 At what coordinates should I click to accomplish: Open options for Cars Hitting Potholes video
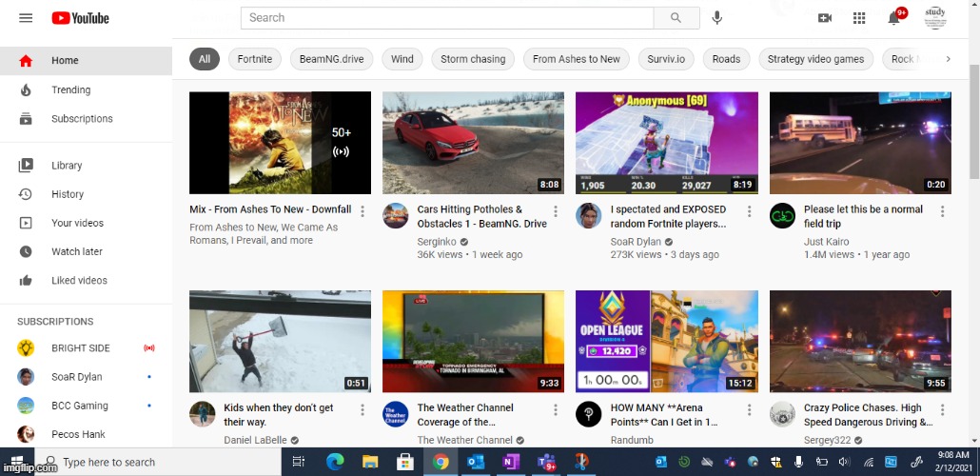(556, 211)
